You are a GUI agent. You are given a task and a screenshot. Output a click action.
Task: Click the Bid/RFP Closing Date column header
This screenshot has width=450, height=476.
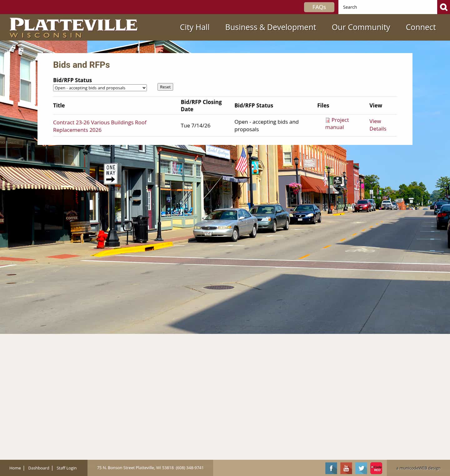click(x=201, y=106)
